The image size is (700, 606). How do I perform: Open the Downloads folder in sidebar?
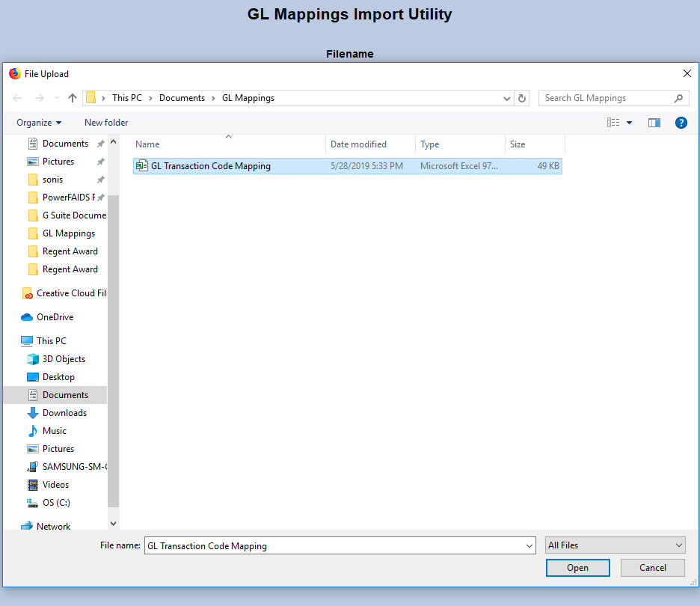tap(64, 413)
